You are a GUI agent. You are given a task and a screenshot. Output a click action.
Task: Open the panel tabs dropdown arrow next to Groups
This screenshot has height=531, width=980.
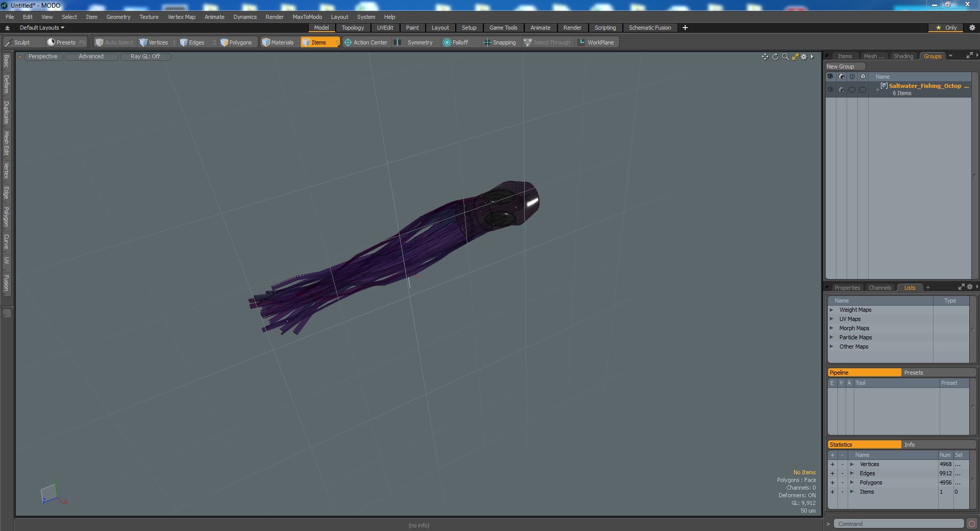[x=950, y=56]
